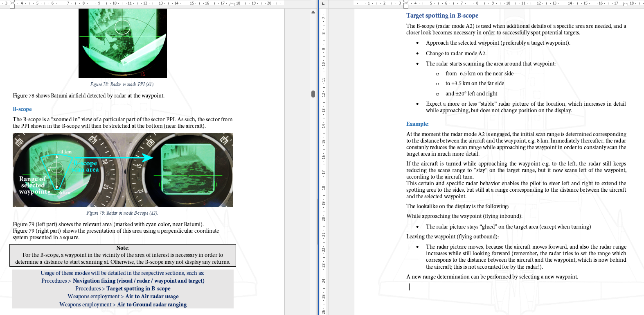Select the left pane ruler right indent marker

pos(232,4)
